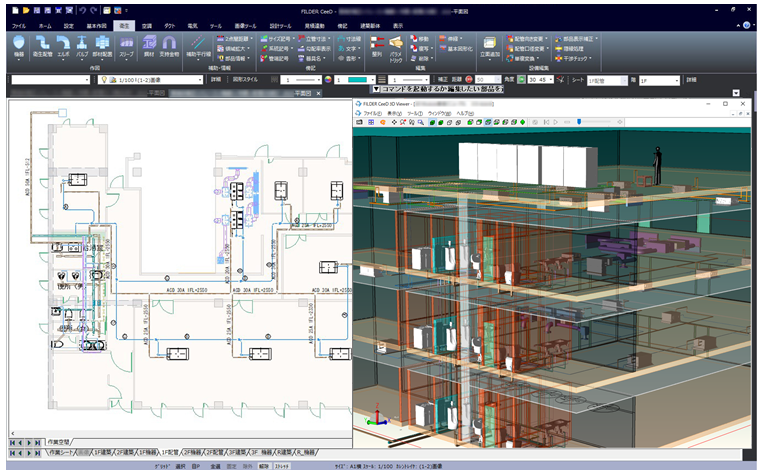Open the 空調 ribbon tab

[x=147, y=23]
